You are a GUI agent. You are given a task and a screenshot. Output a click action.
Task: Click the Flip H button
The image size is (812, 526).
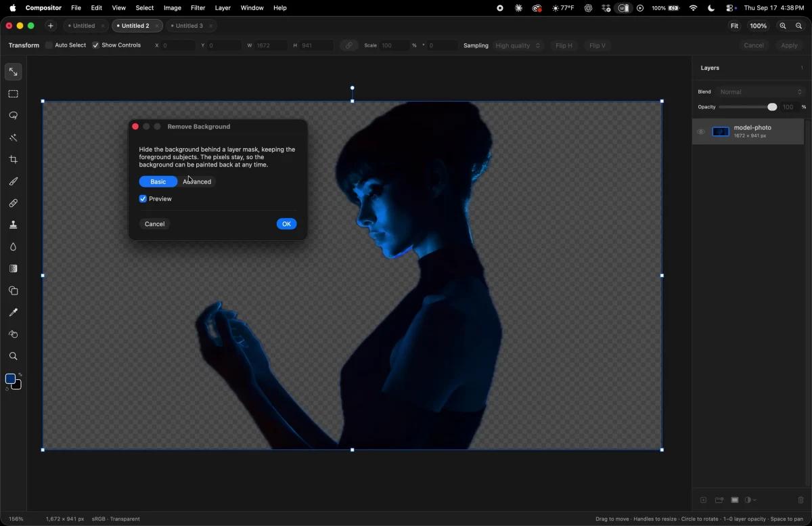click(x=564, y=45)
